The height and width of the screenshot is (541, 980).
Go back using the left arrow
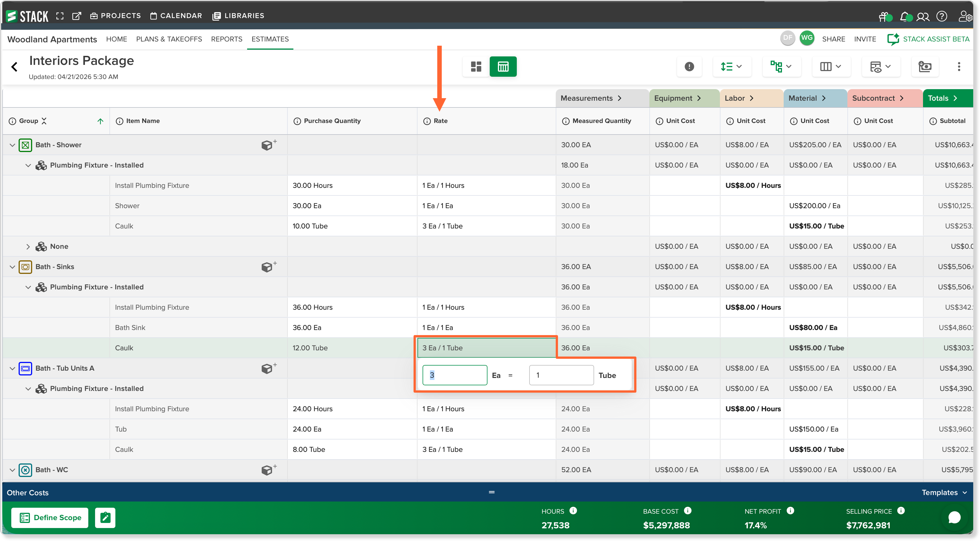[14, 67]
